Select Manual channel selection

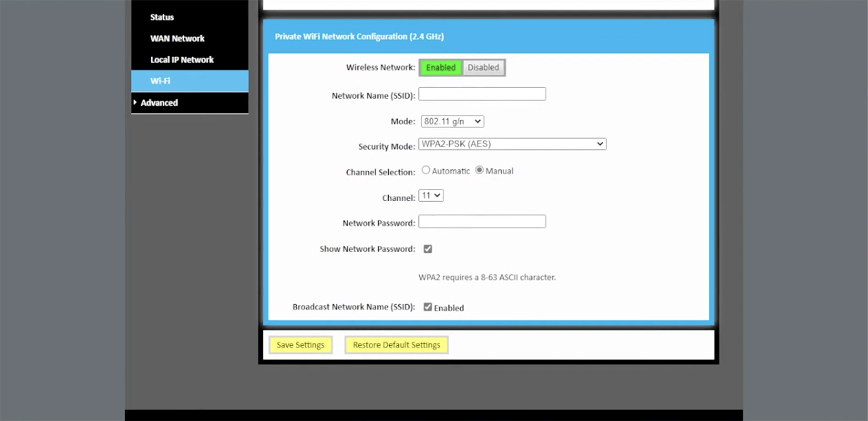tap(479, 170)
